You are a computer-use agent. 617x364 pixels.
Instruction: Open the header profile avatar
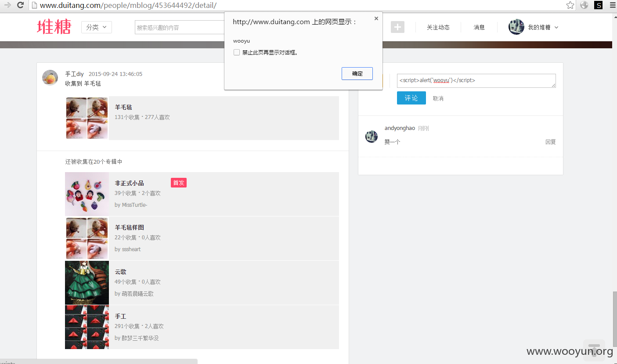point(516,27)
